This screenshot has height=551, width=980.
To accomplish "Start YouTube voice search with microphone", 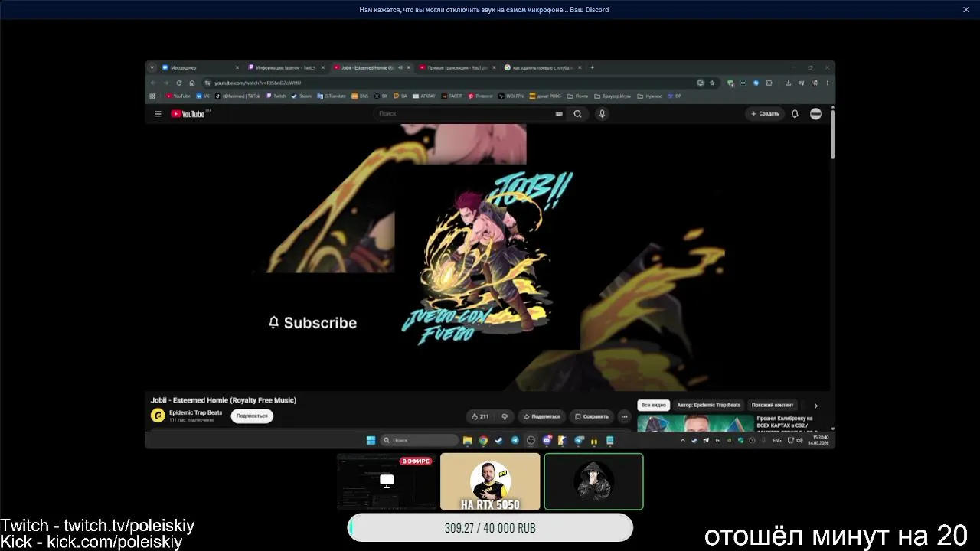I will pos(603,114).
